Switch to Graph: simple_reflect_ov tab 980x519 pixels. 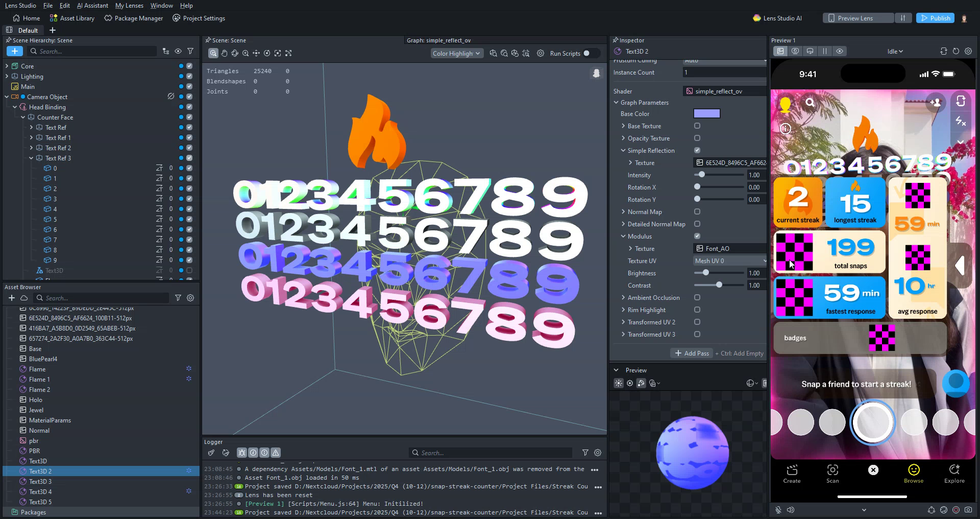(x=438, y=40)
